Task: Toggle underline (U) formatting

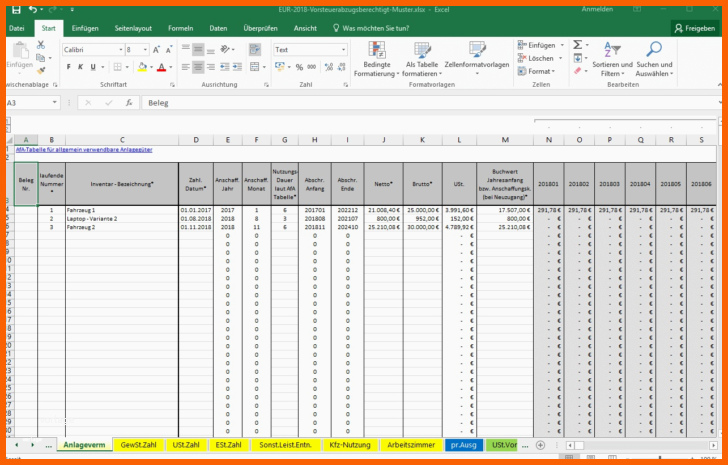Action: tap(93, 67)
